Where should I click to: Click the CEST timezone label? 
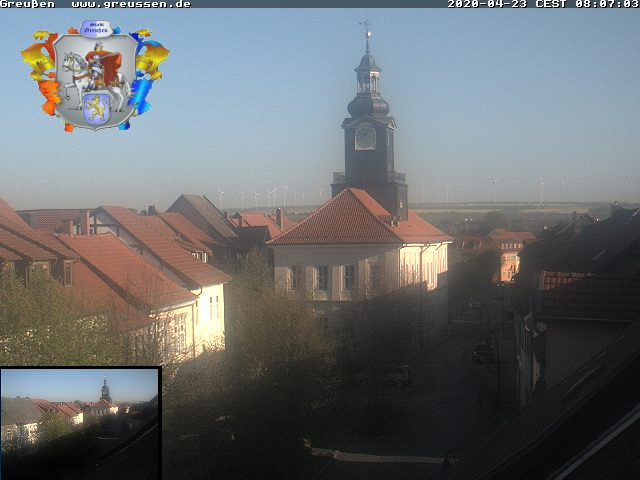tap(551, 4)
